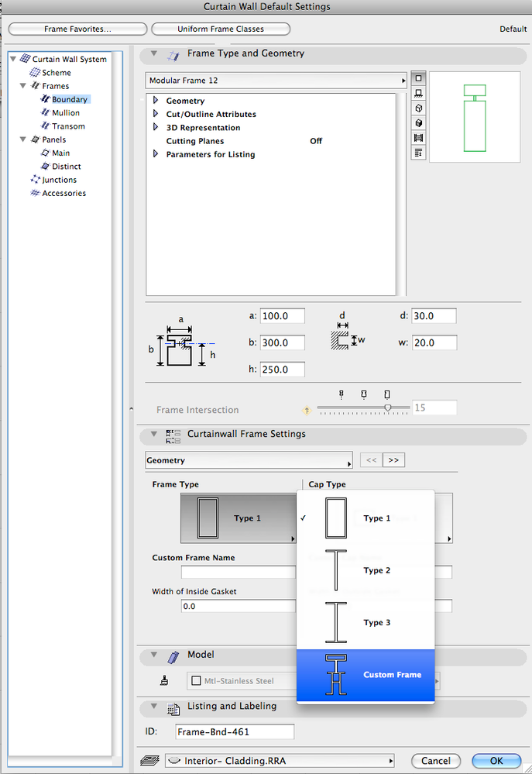The height and width of the screenshot is (774, 532).
Task: Go to next settings page
Action: 393,460
